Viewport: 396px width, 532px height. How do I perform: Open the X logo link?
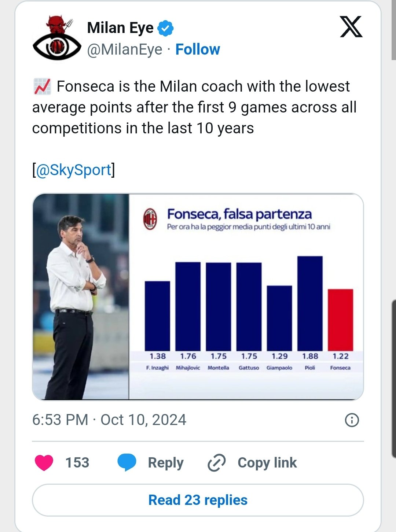click(x=351, y=27)
